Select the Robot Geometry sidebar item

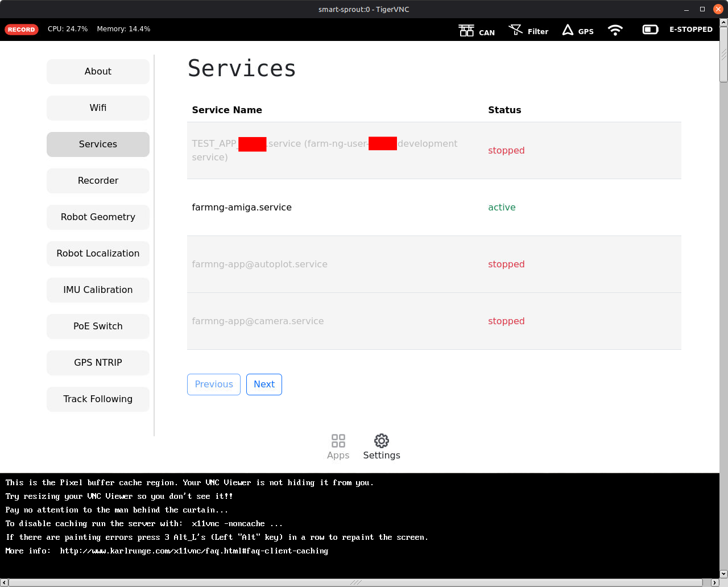pyautogui.click(x=98, y=217)
